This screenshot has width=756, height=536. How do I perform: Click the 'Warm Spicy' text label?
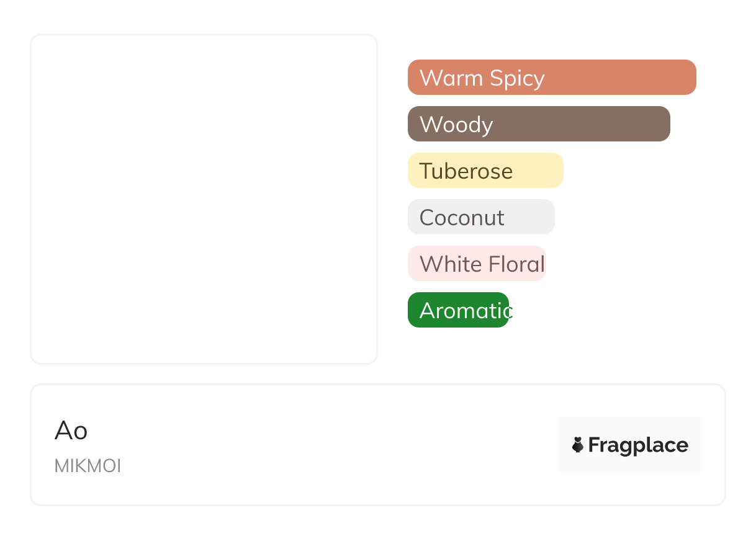click(x=482, y=78)
